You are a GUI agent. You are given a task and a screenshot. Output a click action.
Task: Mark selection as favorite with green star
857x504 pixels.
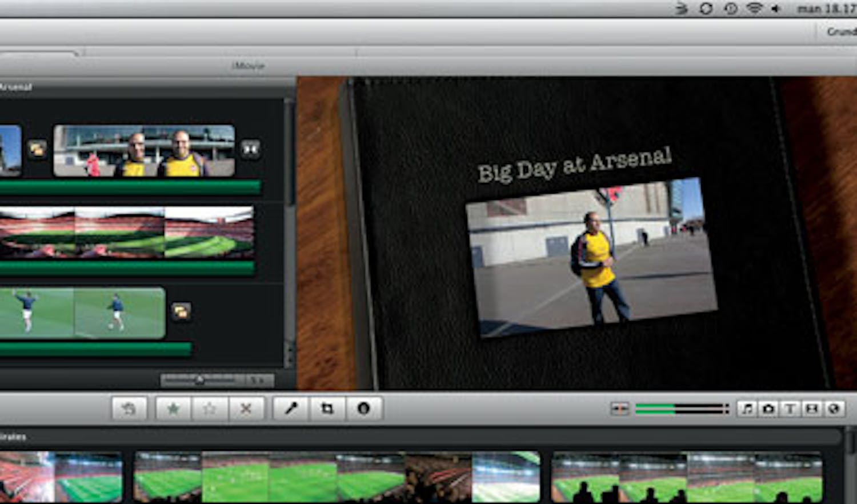tap(173, 409)
